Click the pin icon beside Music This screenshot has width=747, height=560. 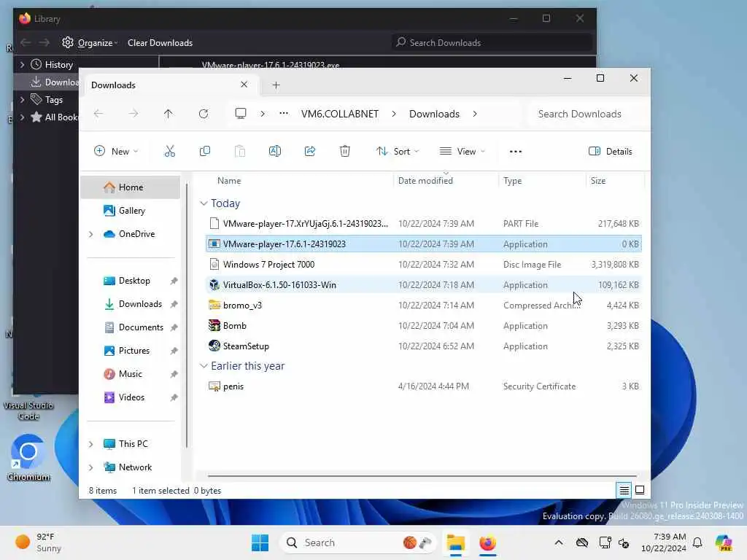174,374
